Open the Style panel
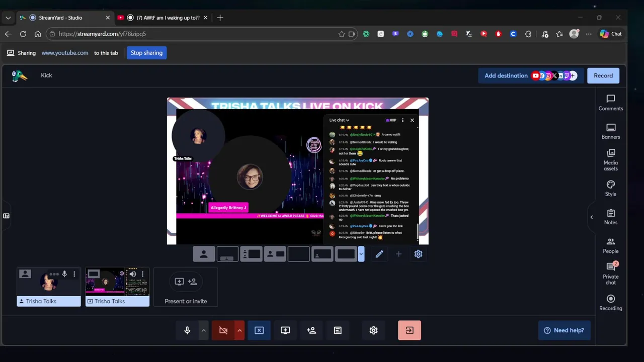644x362 pixels. click(611, 188)
